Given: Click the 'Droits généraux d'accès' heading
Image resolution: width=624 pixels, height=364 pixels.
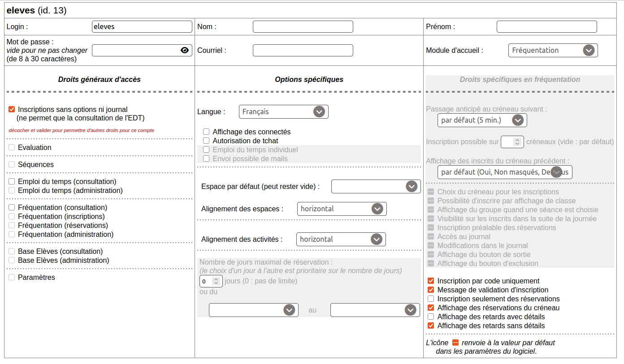Looking at the screenshot, I should [x=100, y=79].
